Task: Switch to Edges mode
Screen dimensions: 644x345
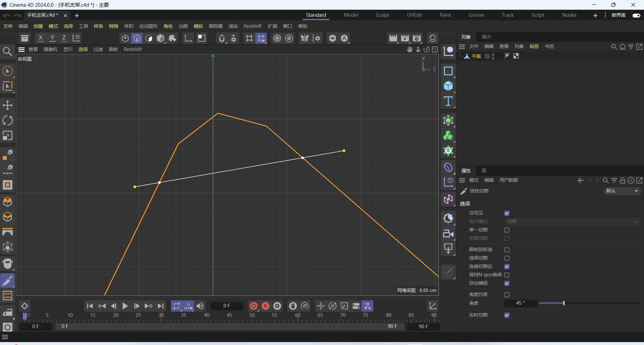Action: [x=137, y=38]
